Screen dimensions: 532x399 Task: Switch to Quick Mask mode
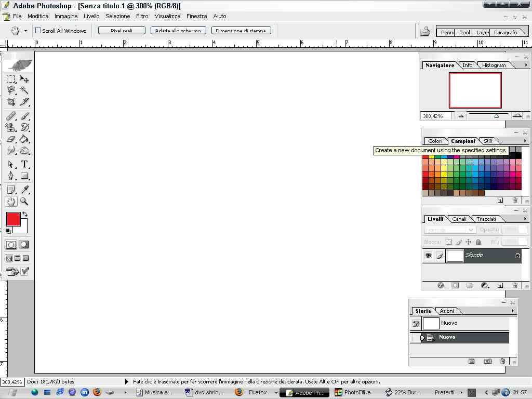pyautogui.click(x=23, y=245)
